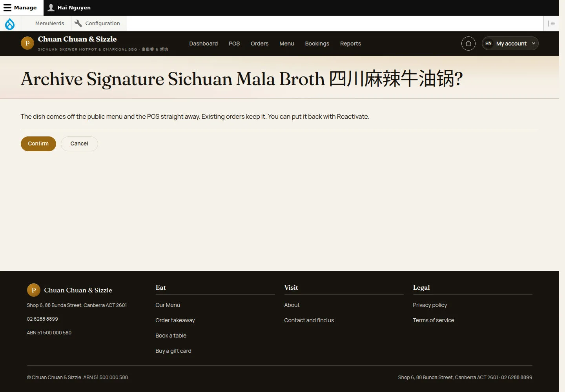
Task: Click the Chuan Chuan & Sizzle header logo
Action: [27, 44]
